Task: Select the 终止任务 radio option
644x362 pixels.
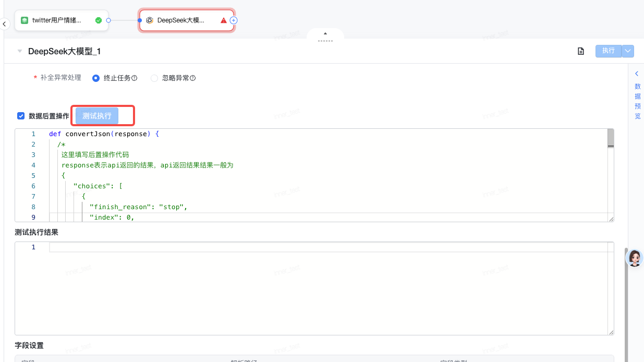Action: (x=96, y=78)
